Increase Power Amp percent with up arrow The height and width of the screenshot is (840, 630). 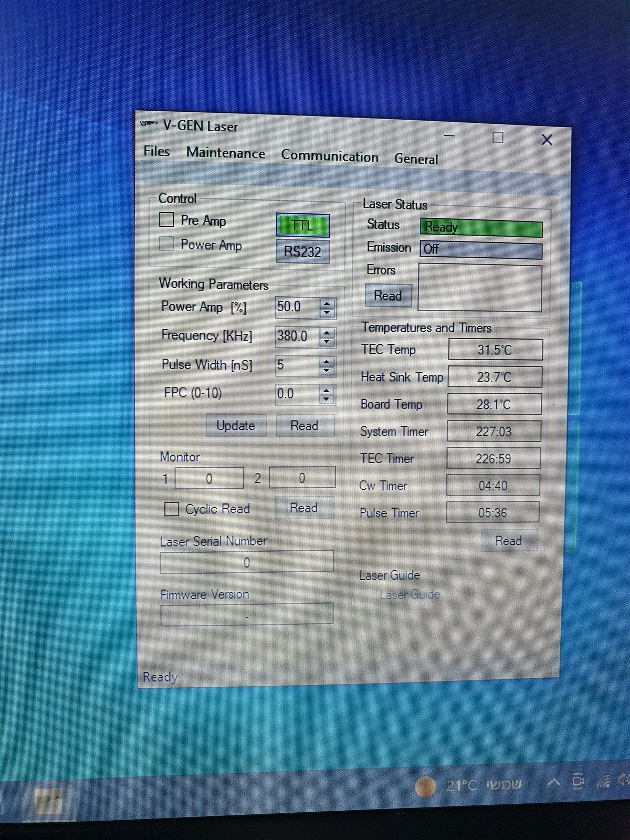(x=327, y=303)
